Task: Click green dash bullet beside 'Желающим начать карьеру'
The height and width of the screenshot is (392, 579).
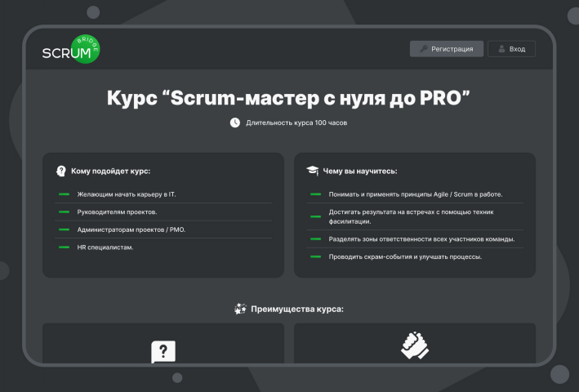Action: [x=64, y=194]
